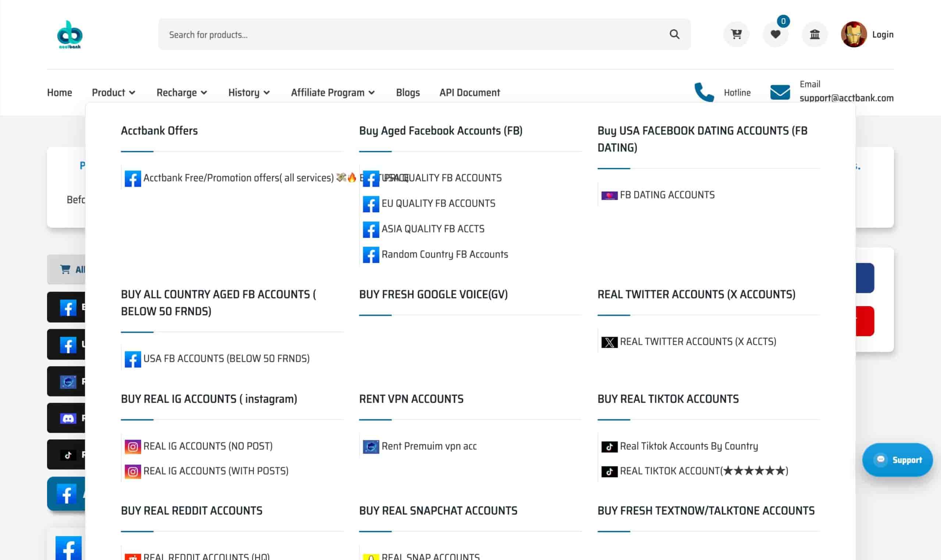Viewport: 941px width, 560px height.
Task: Click the VPN shield icon
Action: tap(371, 447)
